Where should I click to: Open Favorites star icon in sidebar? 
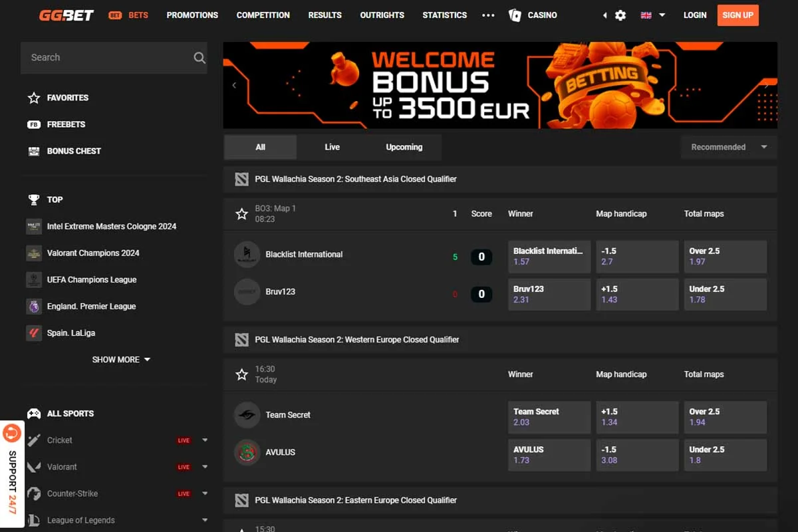click(x=34, y=98)
